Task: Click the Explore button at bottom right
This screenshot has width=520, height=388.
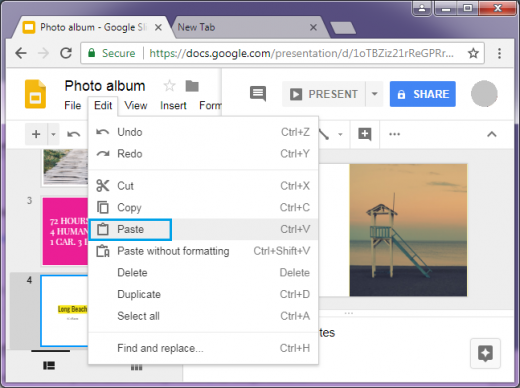Action: click(485, 353)
